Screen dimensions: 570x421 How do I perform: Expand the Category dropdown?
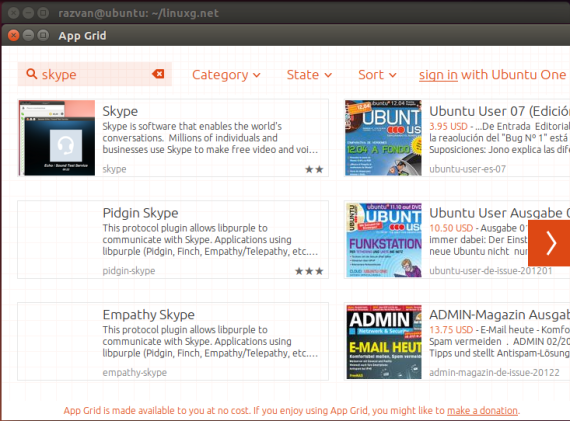tap(226, 75)
